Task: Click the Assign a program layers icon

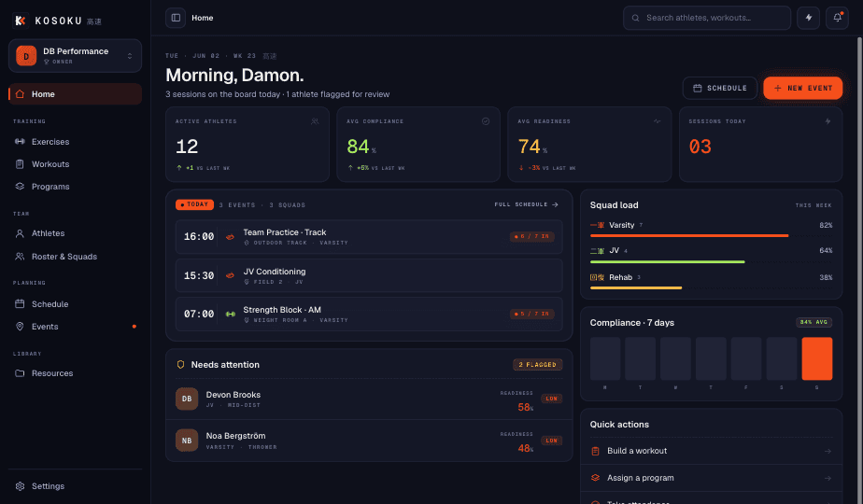Action: coord(595,478)
